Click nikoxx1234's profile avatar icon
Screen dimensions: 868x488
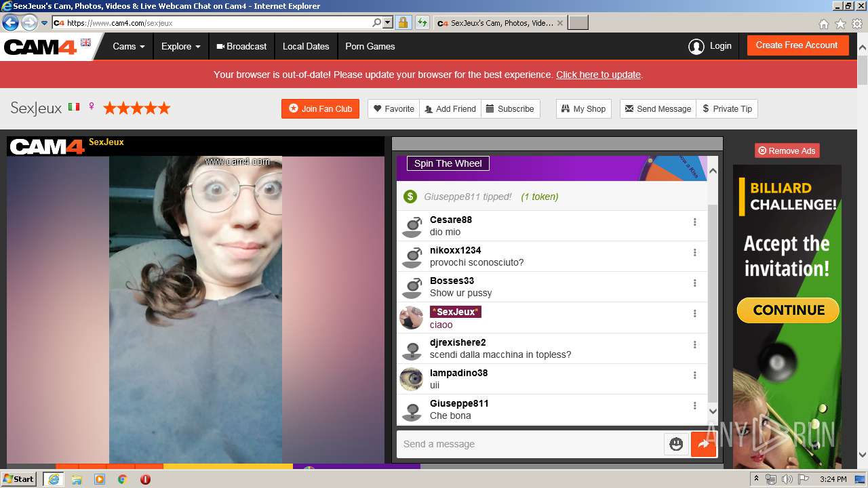[x=412, y=257]
